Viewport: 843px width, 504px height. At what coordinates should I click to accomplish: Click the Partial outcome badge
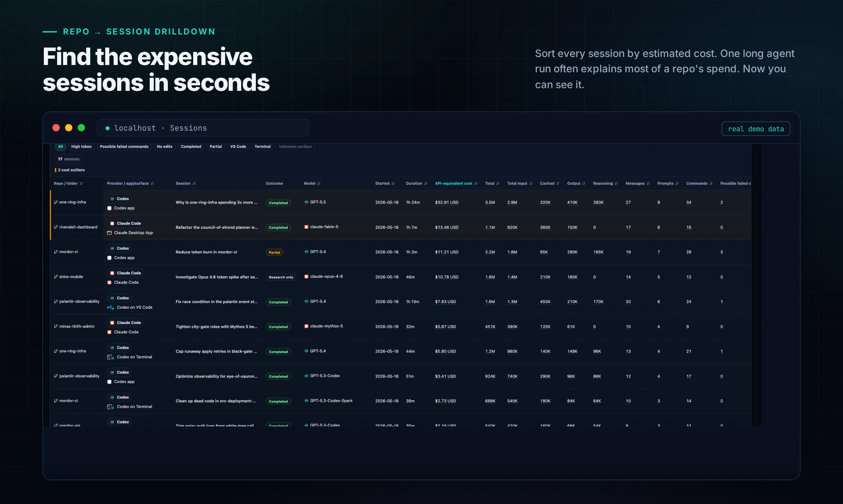coord(274,252)
